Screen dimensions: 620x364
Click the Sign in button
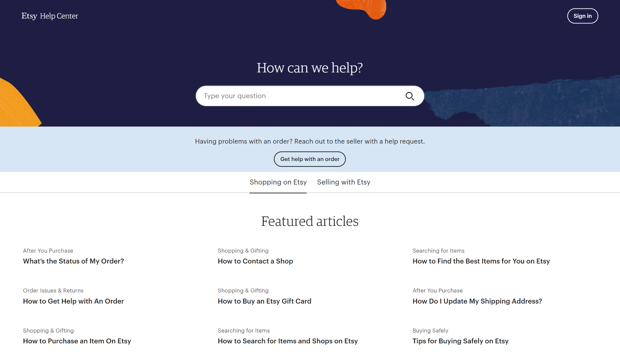click(583, 16)
